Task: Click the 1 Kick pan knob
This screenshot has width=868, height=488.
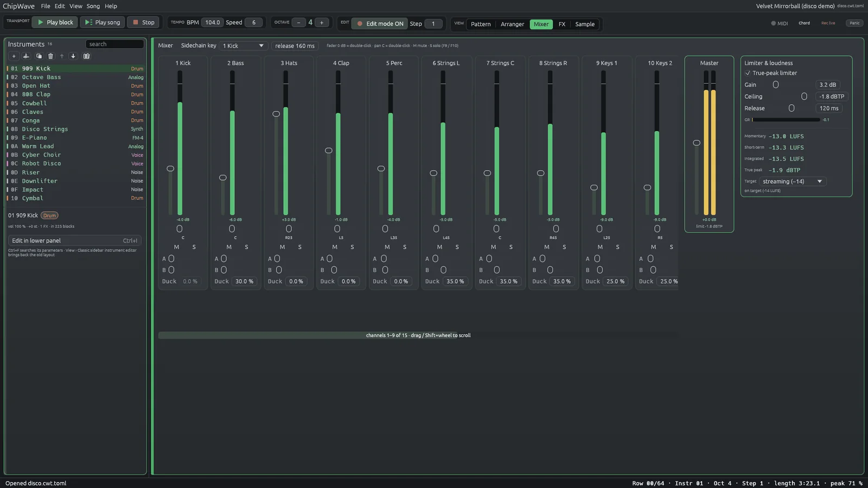Action: pyautogui.click(x=180, y=229)
